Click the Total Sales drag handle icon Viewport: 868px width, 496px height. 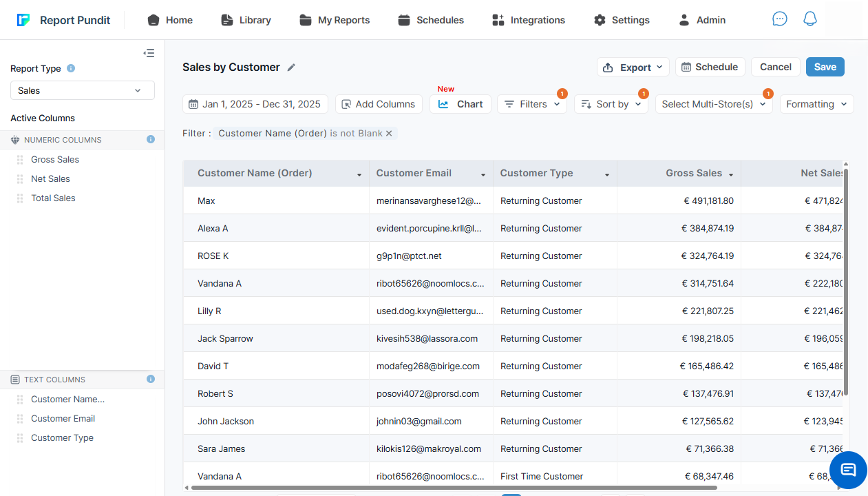tap(20, 198)
